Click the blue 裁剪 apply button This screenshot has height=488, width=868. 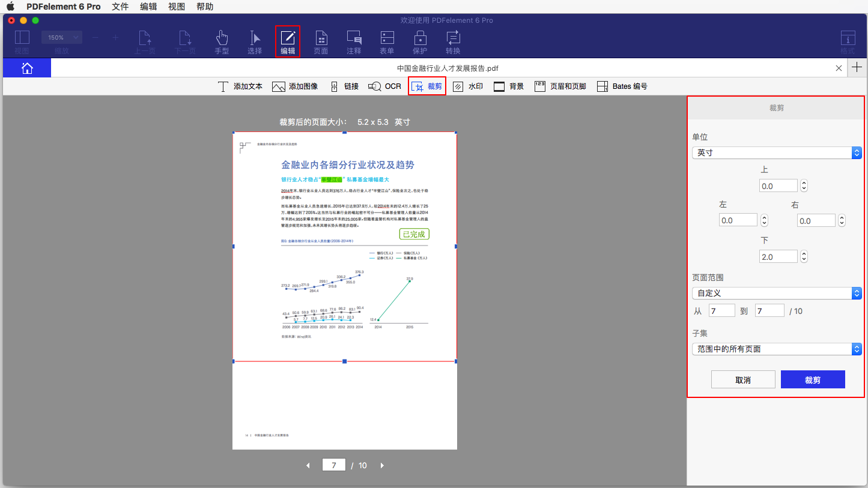pyautogui.click(x=813, y=380)
